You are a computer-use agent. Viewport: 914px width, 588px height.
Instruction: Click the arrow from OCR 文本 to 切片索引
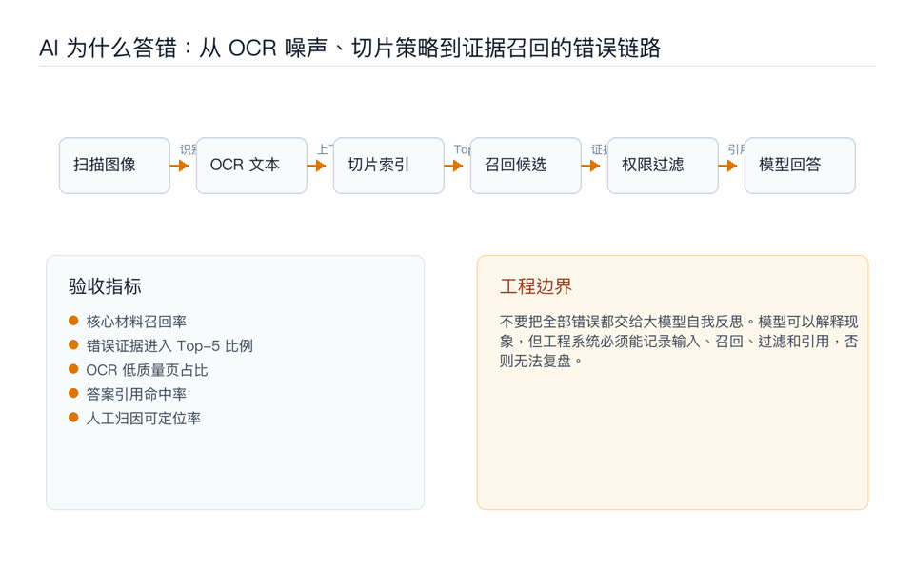316,167
